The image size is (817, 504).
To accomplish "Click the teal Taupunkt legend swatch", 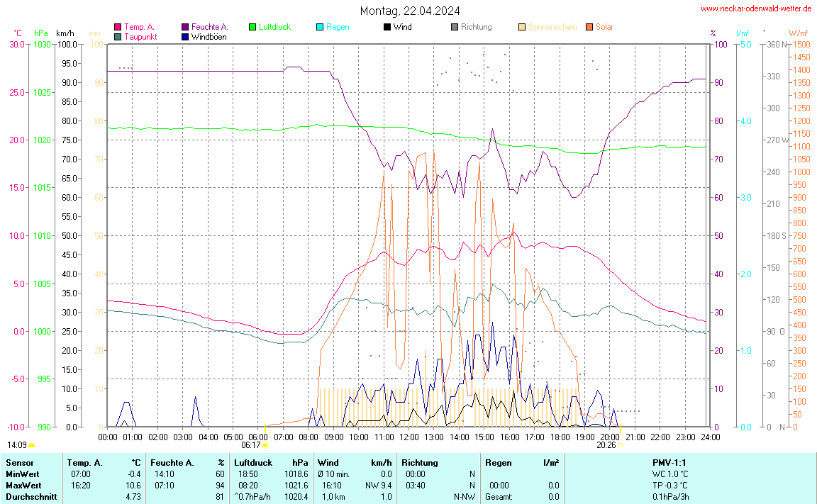I will 118,36.
